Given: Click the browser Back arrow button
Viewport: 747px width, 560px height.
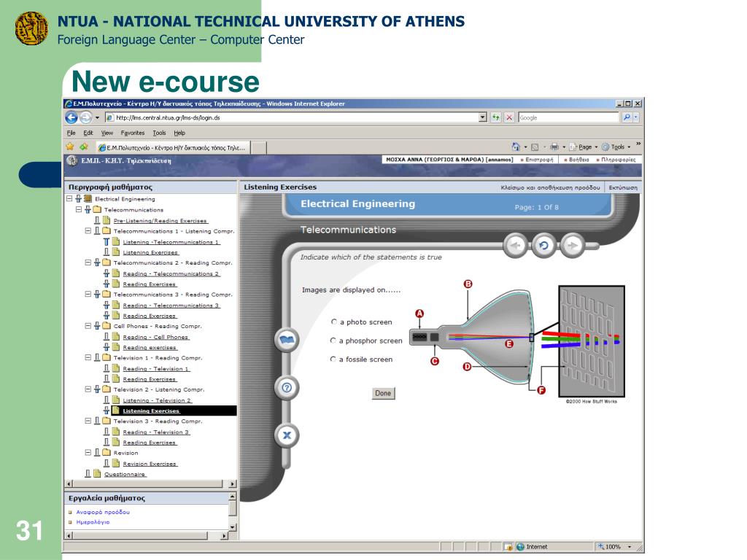Looking at the screenshot, I should pyautogui.click(x=71, y=117).
